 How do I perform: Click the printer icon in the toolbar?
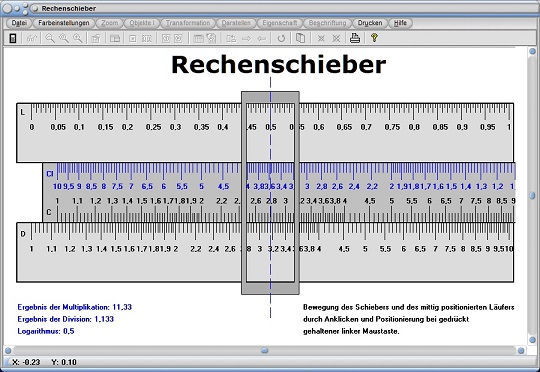(355, 38)
